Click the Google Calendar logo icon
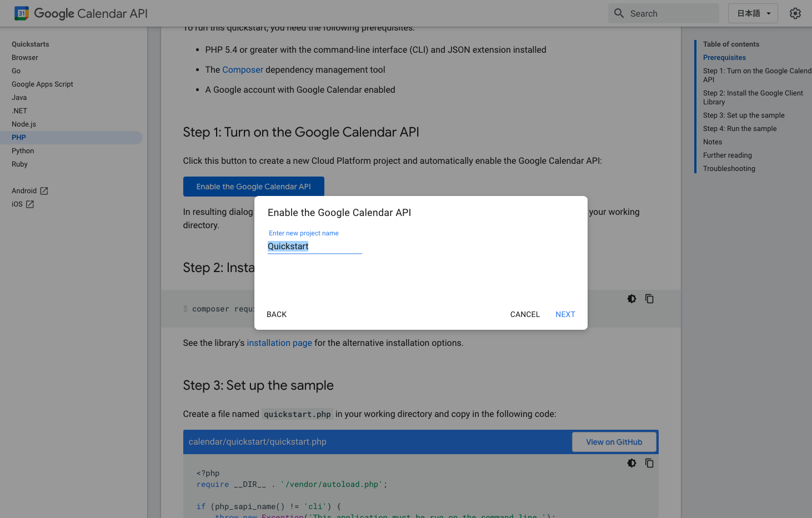Image resolution: width=812 pixels, height=518 pixels. [22, 13]
